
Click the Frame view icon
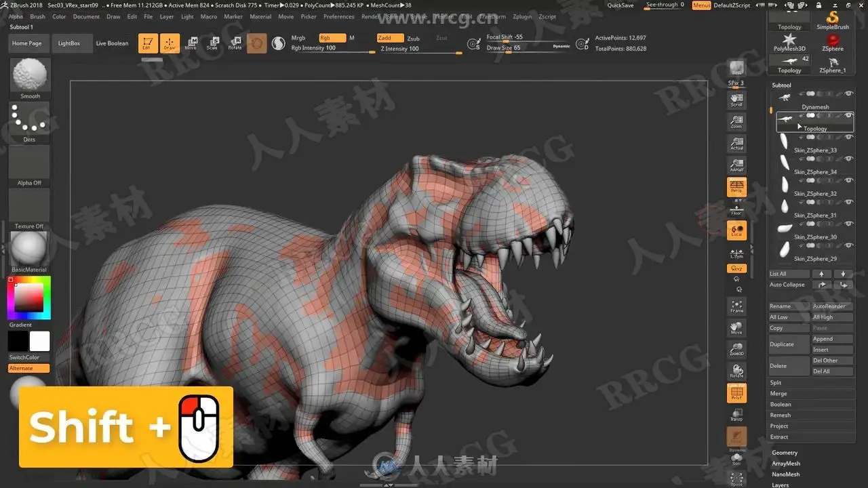[736, 306]
